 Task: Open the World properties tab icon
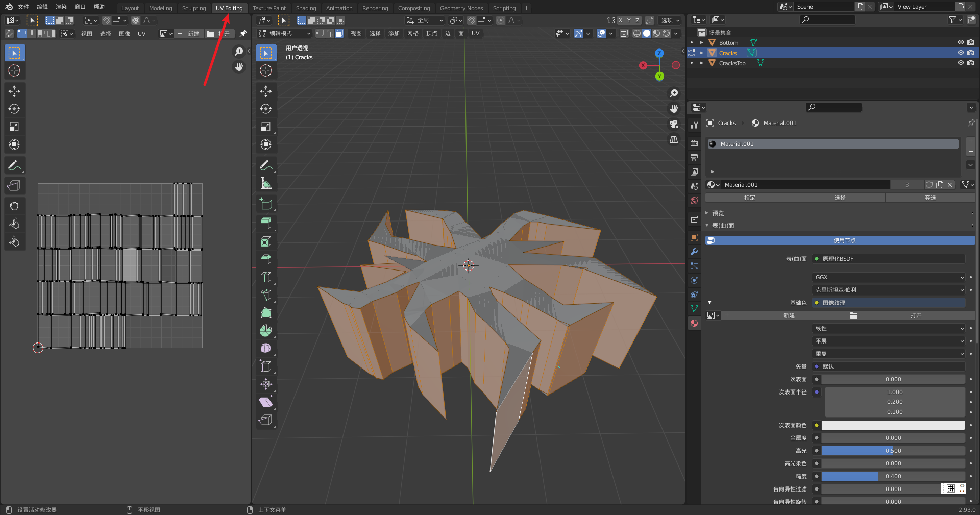[x=694, y=201]
